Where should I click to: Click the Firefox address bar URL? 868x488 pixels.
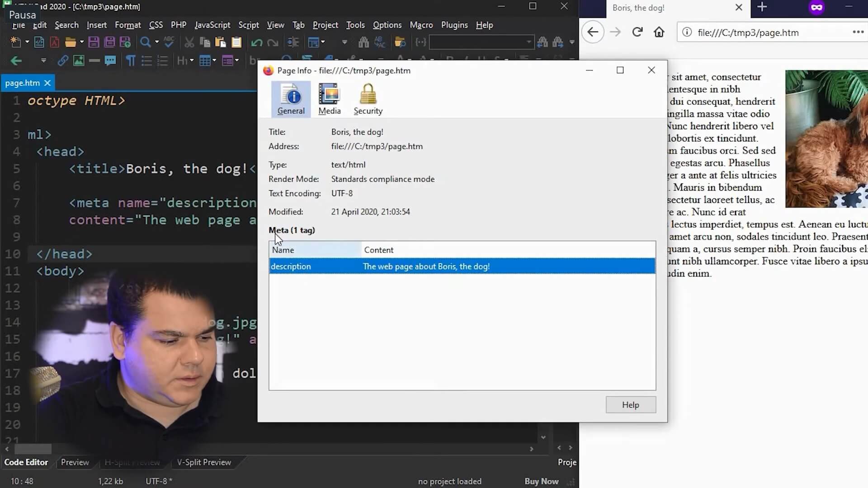coord(748,33)
